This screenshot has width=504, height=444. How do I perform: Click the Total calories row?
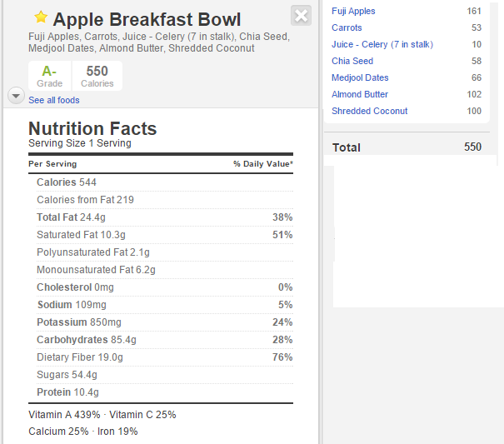(407, 147)
